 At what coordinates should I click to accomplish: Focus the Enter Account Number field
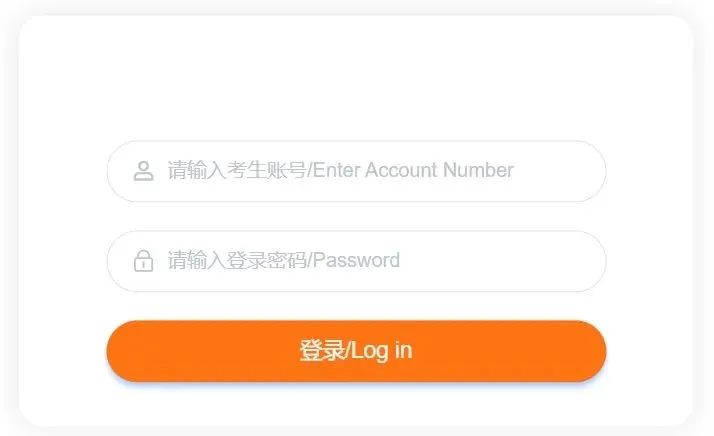click(x=357, y=171)
